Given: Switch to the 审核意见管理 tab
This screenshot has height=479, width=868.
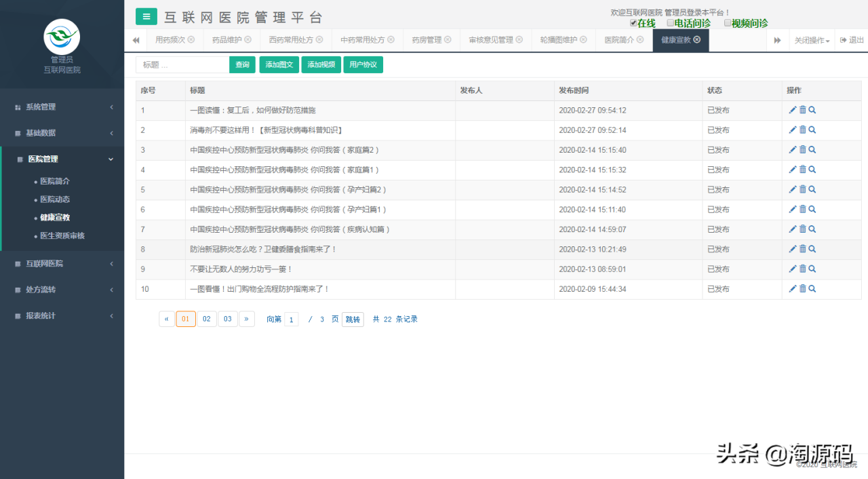Looking at the screenshot, I should click(x=496, y=41).
